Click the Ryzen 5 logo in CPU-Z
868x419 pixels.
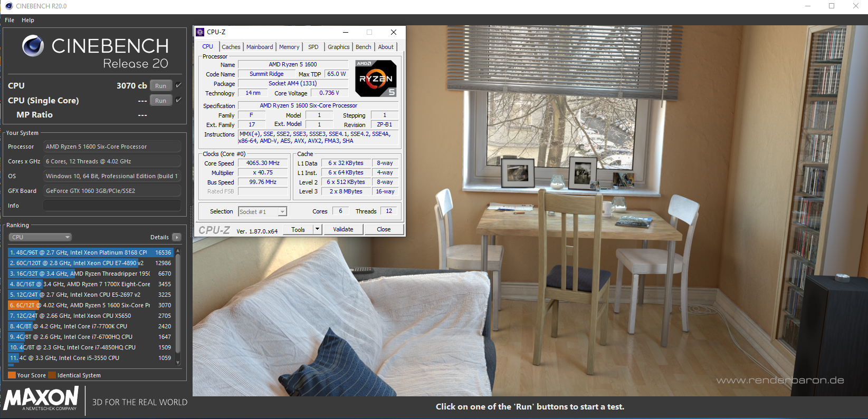(376, 78)
